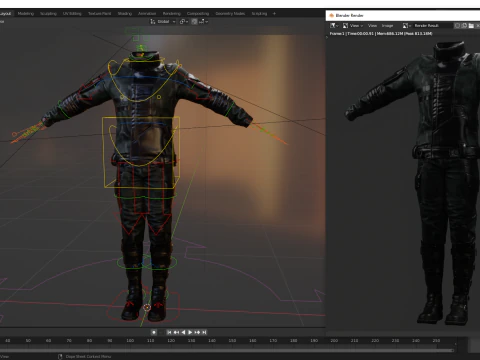Open the Scripting workspace tab
Viewport: 480px width, 360px height.
click(259, 14)
